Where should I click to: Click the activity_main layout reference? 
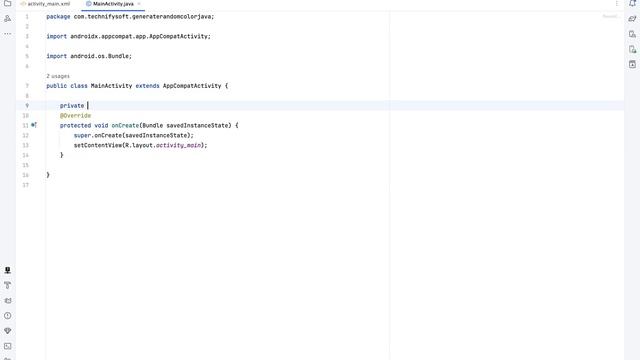point(178,145)
